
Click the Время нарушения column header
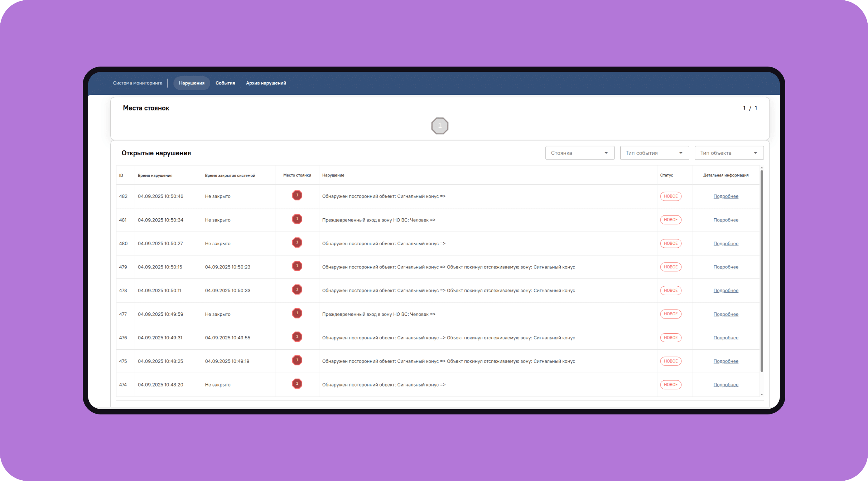coord(155,175)
